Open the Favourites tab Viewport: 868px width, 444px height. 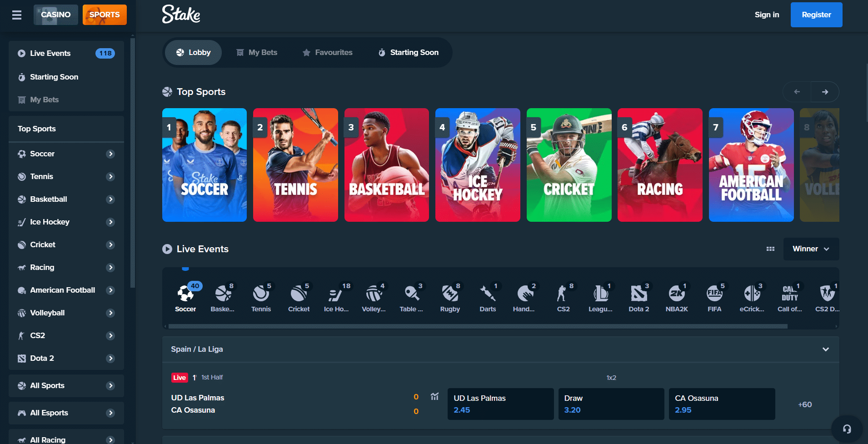(x=328, y=53)
